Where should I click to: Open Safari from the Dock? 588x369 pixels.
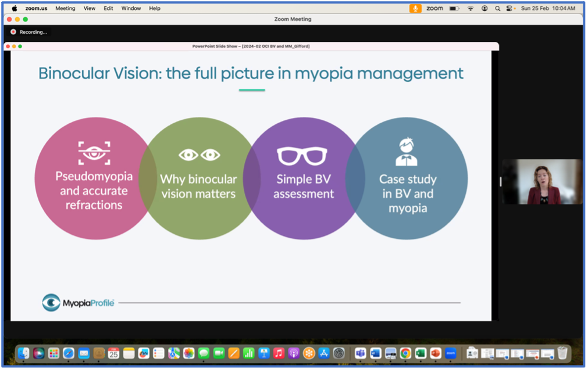[69, 353]
